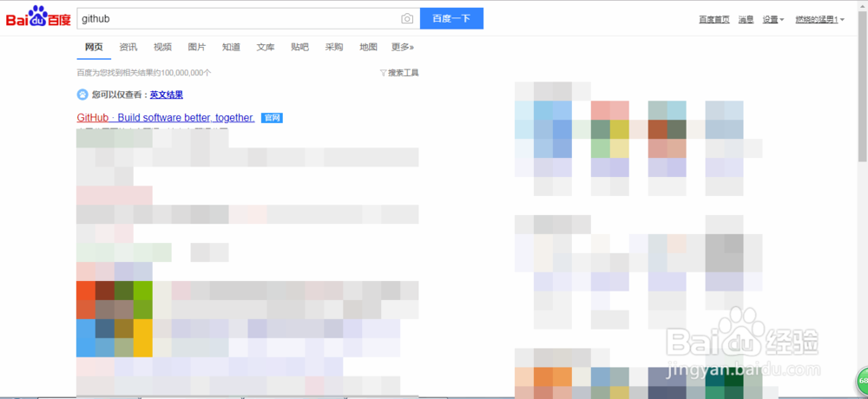
Task: Switch to the 视频 tab
Action: (x=163, y=47)
